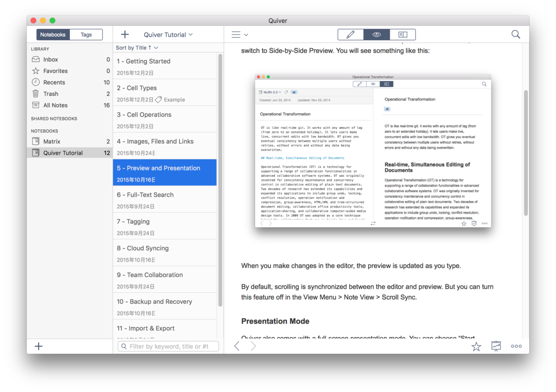This screenshot has width=556, height=392.
Task: Start presentation mode with the chart icon
Action: tap(496, 346)
